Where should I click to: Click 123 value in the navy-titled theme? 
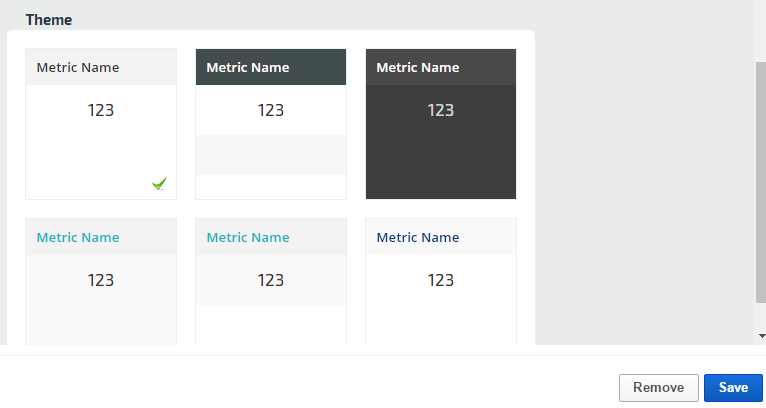[441, 280]
